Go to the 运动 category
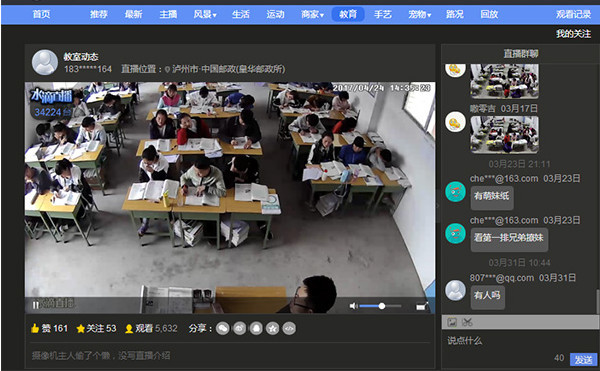Image resolution: width=600 pixels, height=371 pixels. (275, 15)
